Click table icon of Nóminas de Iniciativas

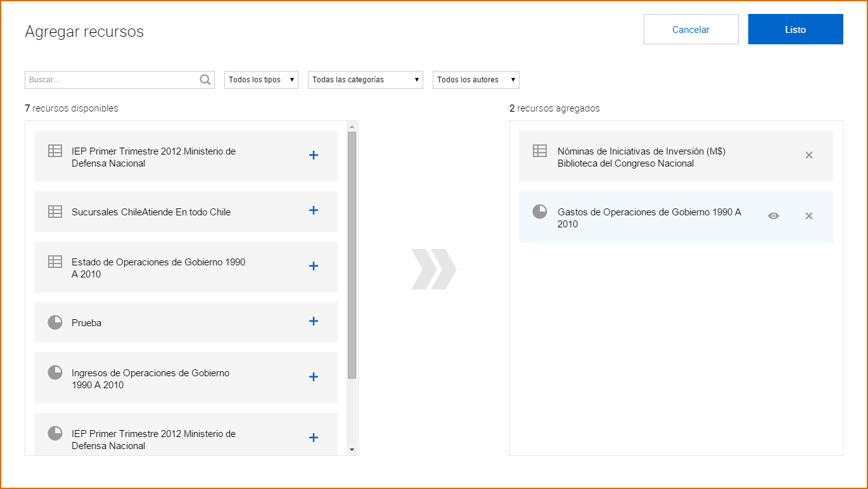click(x=540, y=151)
